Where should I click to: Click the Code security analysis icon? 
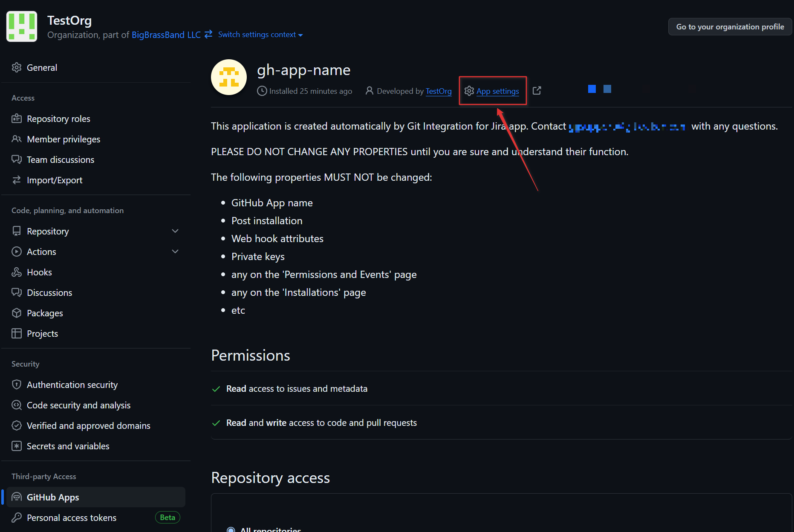[17, 405]
